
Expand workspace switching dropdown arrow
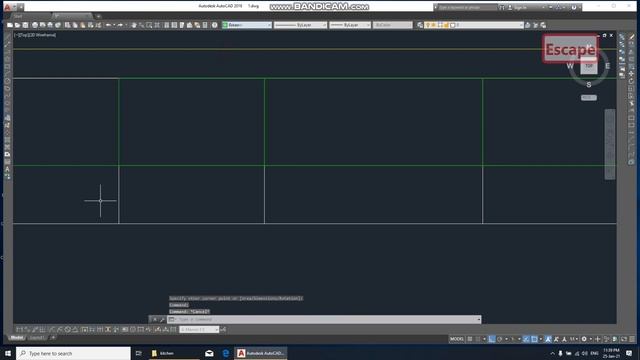[591, 339]
